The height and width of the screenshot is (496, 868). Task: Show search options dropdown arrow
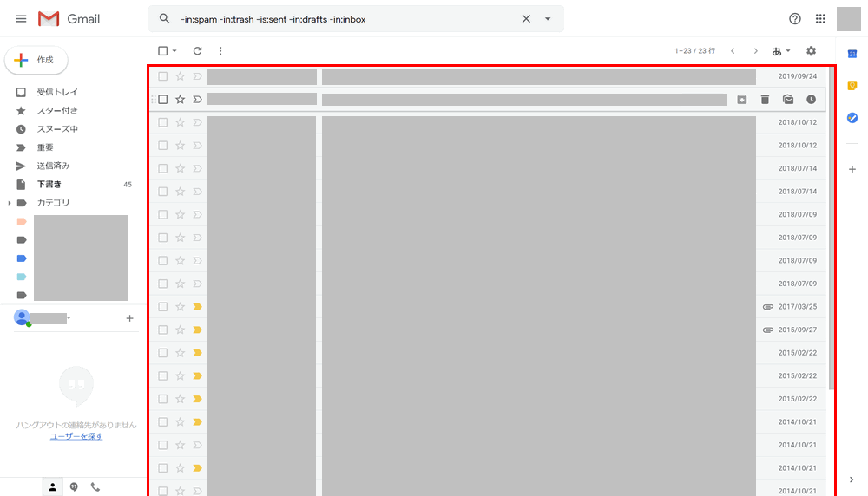click(x=548, y=19)
